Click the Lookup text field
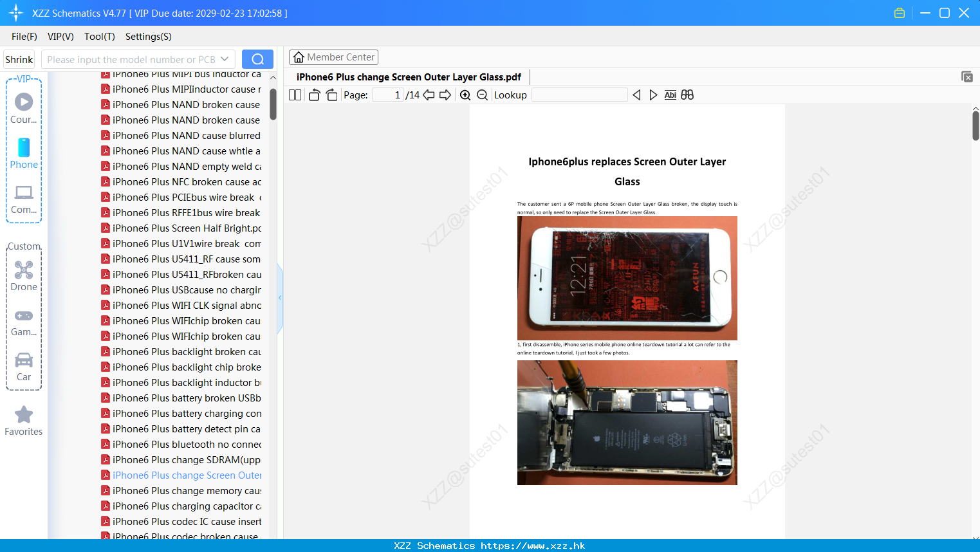 coord(579,95)
